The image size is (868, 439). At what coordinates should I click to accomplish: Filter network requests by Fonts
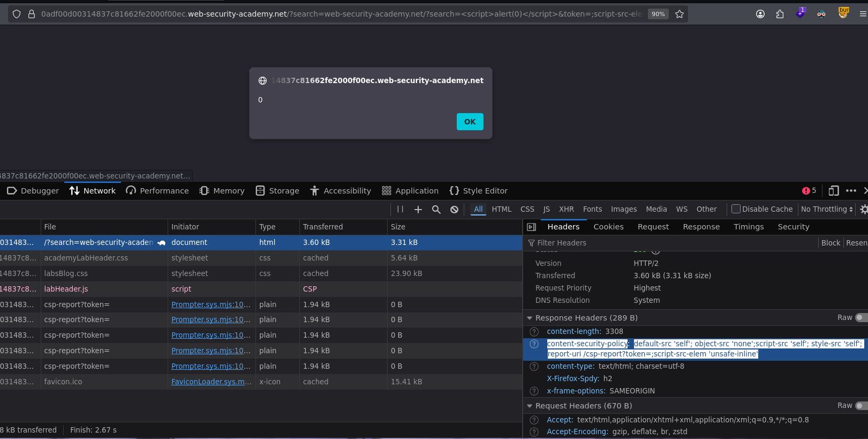[x=592, y=210]
